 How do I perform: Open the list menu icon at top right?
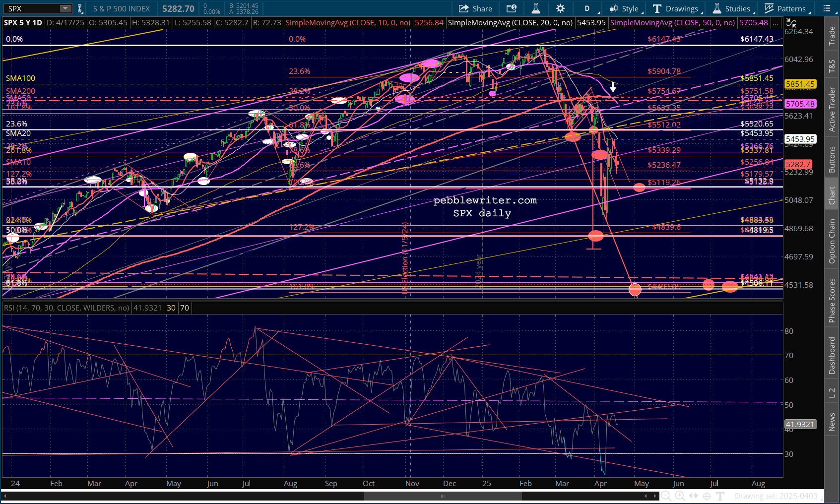pos(827,8)
